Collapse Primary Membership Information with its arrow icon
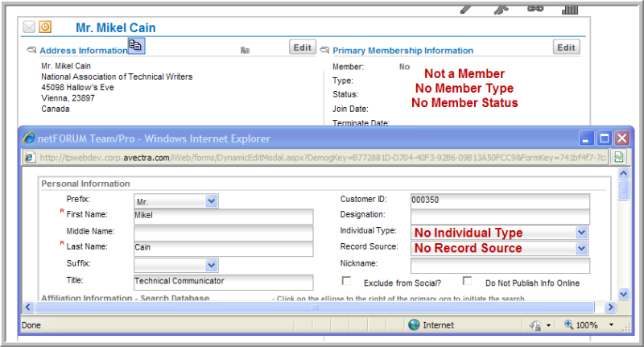Image resolution: width=644 pixels, height=347 pixels. coord(324,50)
